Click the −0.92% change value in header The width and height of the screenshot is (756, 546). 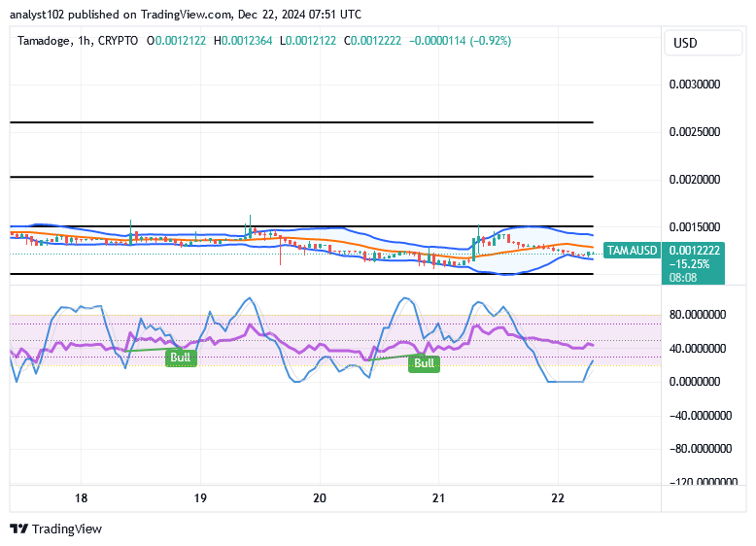pos(491,41)
